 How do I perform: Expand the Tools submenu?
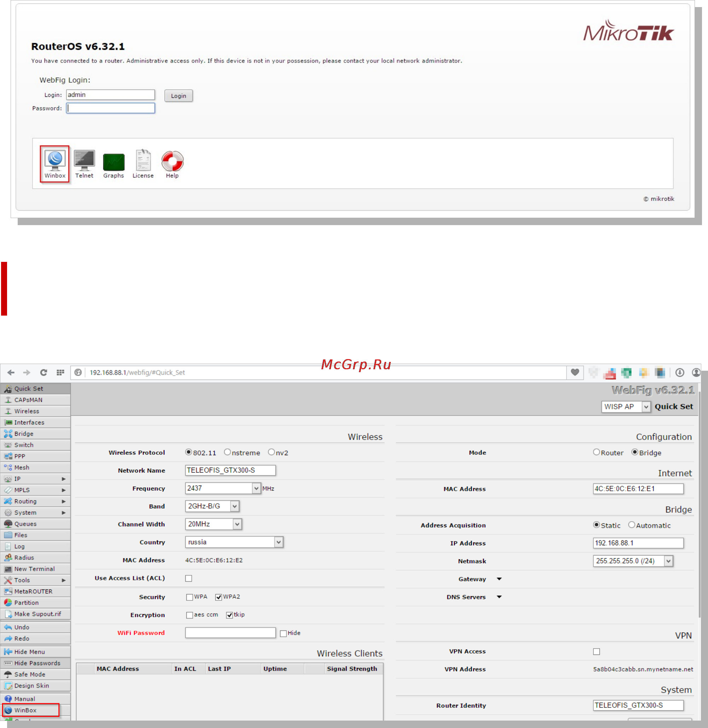click(35, 580)
